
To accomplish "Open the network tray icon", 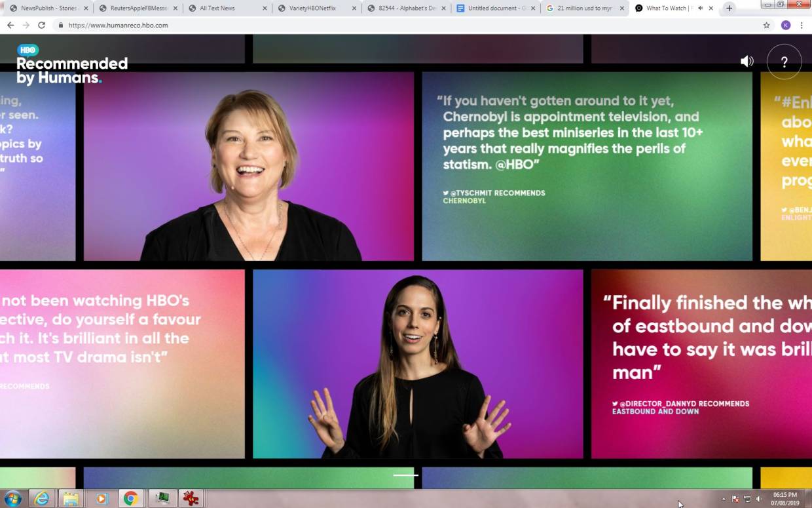I will [x=747, y=499].
